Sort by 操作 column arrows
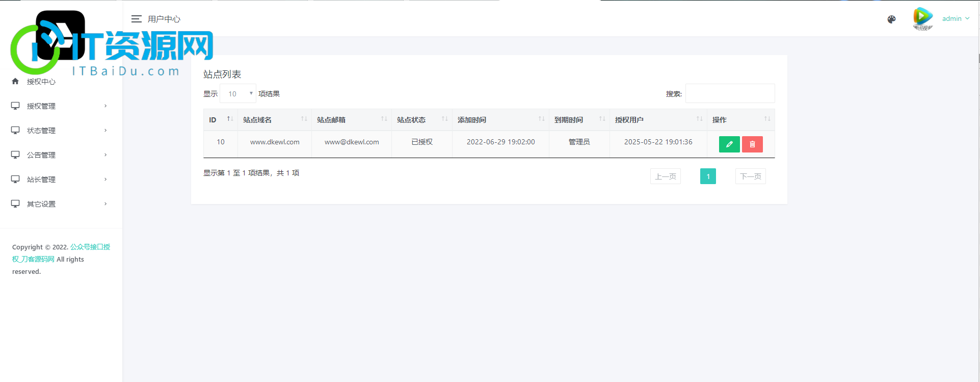The height and width of the screenshot is (382, 980). [767, 119]
